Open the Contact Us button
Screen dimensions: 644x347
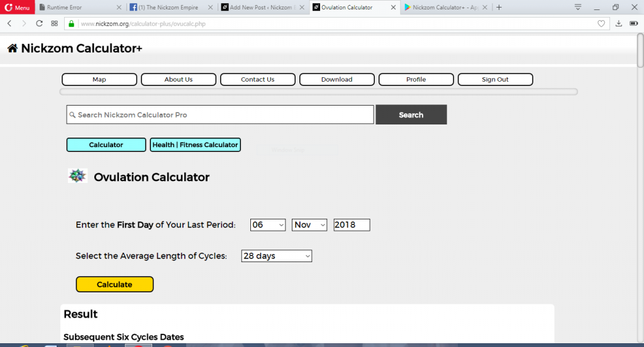coord(258,79)
